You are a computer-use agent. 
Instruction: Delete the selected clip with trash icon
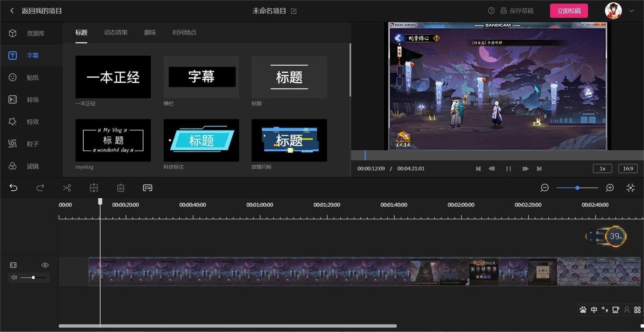121,188
